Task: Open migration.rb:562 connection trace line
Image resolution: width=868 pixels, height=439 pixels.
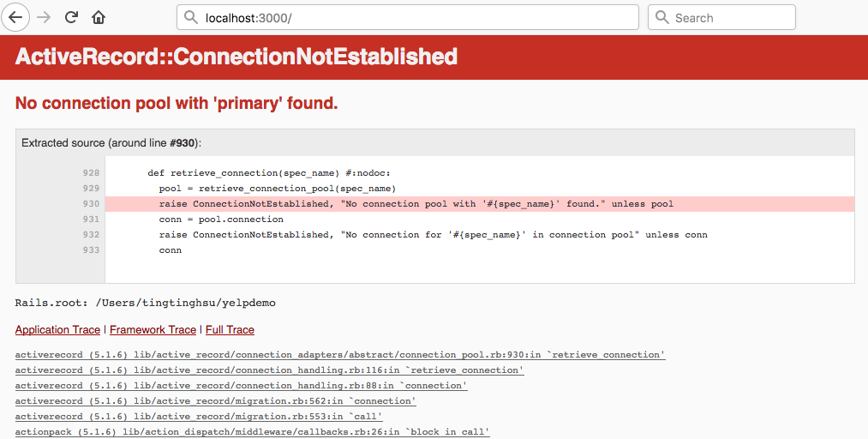Action: [215, 401]
